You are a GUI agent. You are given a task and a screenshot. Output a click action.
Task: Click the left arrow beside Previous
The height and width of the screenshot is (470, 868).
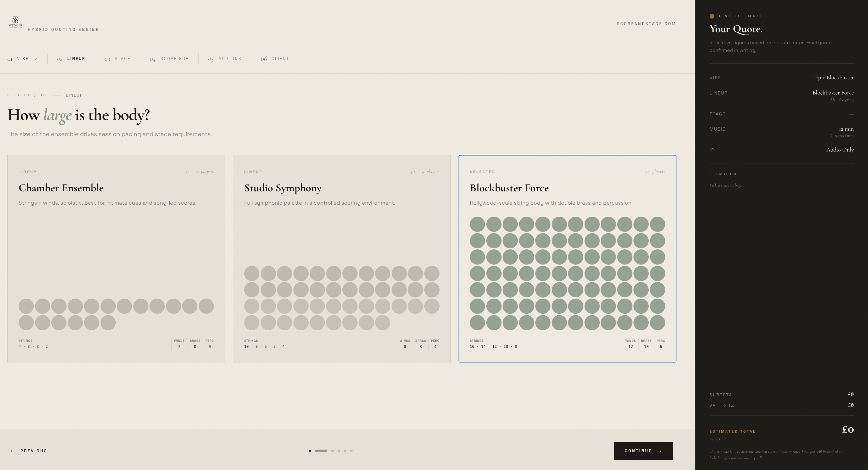point(13,451)
